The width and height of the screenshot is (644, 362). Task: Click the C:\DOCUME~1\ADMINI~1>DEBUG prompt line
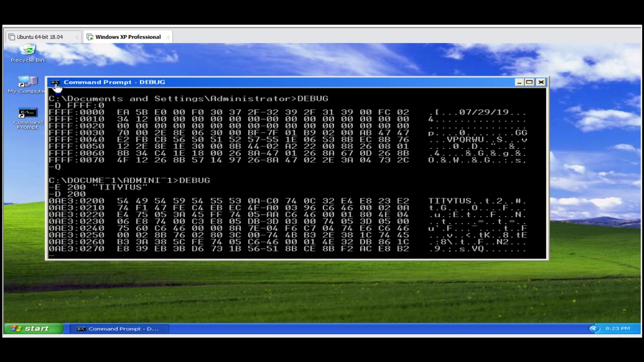pos(129,180)
